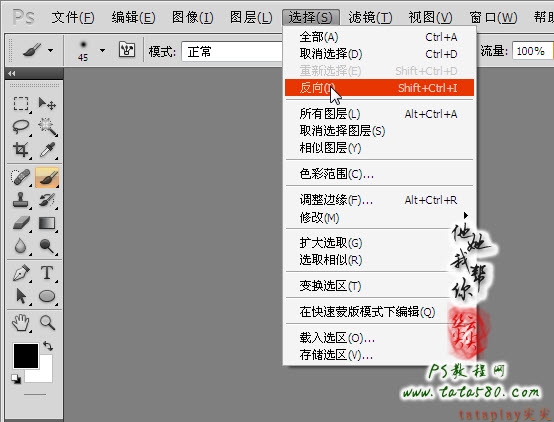Select the Pen tool

coord(21,273)
